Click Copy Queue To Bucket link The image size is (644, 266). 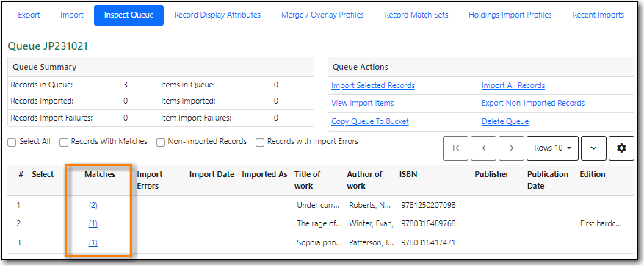pos(369,122)
